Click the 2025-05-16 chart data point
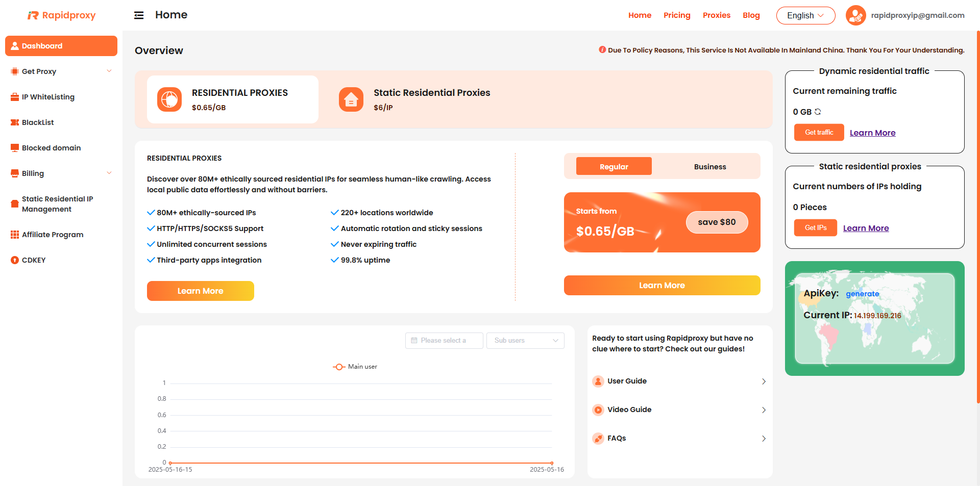This screenshot has width=980, height=486. coord(552,463)
